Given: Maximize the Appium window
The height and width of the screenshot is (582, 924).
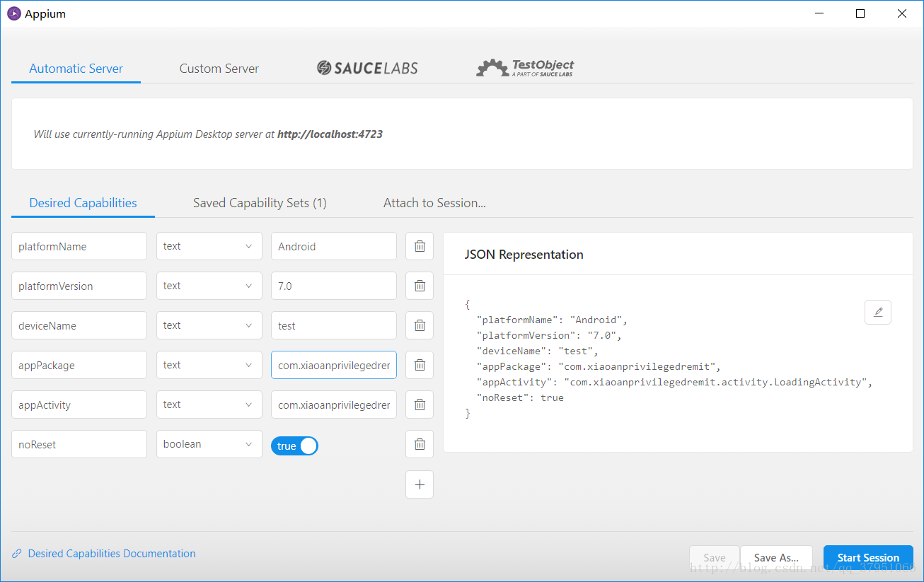Looking at the screenshot, I should tap(860, 13).
